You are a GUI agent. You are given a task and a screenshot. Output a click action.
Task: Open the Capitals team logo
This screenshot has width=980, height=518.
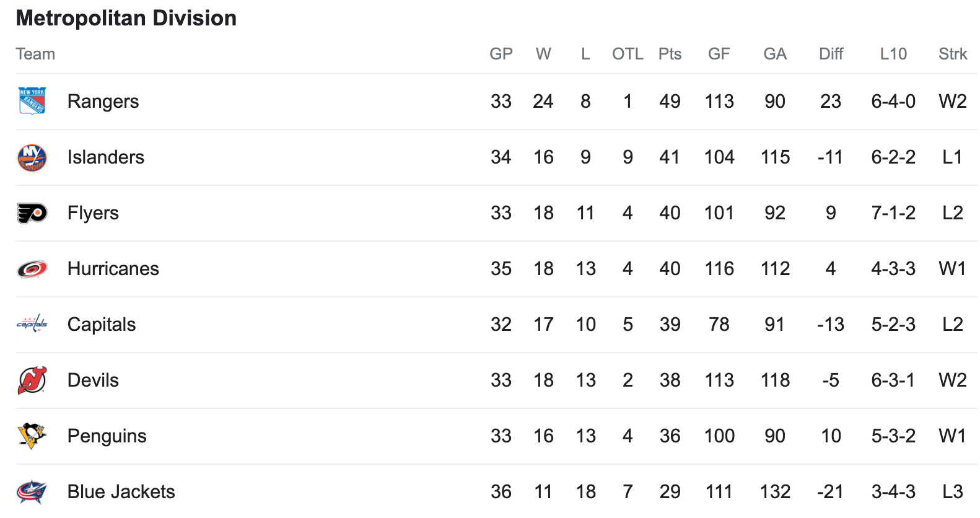pyautogui.click(x=32, y=324)
